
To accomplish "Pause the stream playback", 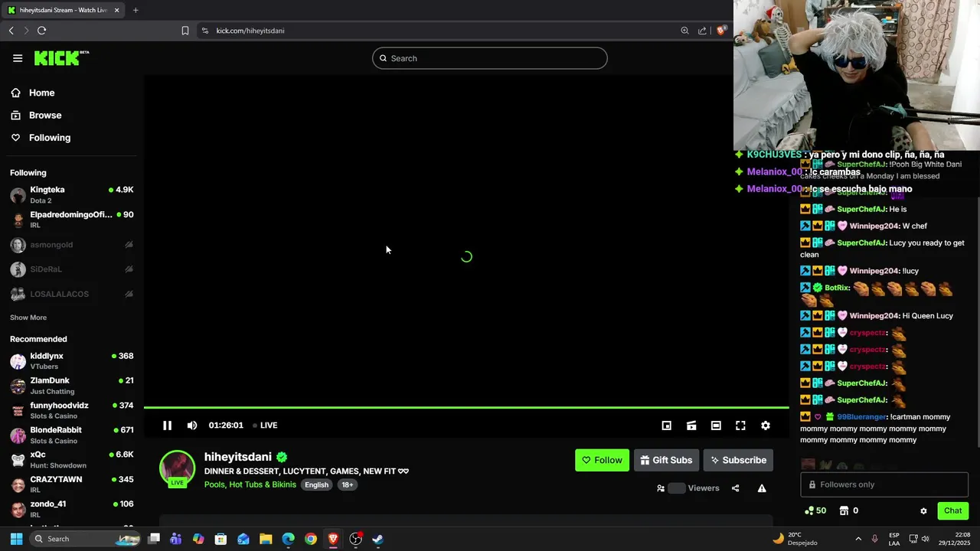I will click(167, 425).
